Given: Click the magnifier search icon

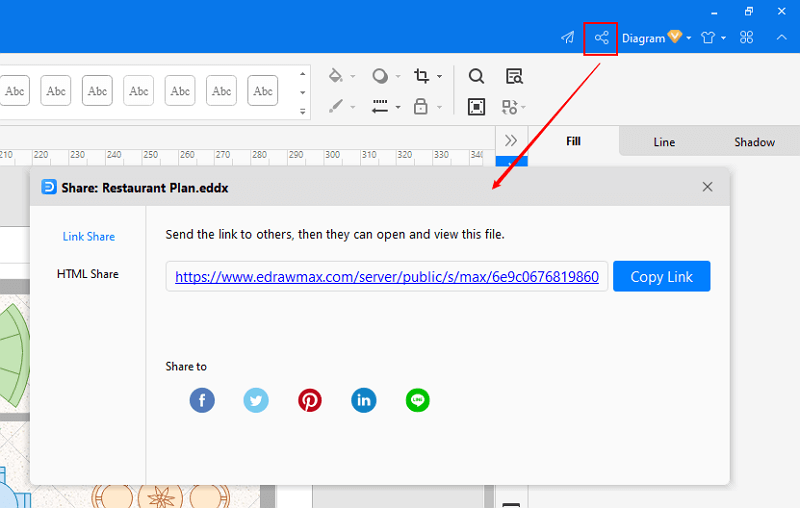Looking at the screenshot, I should tap(476, 76).
